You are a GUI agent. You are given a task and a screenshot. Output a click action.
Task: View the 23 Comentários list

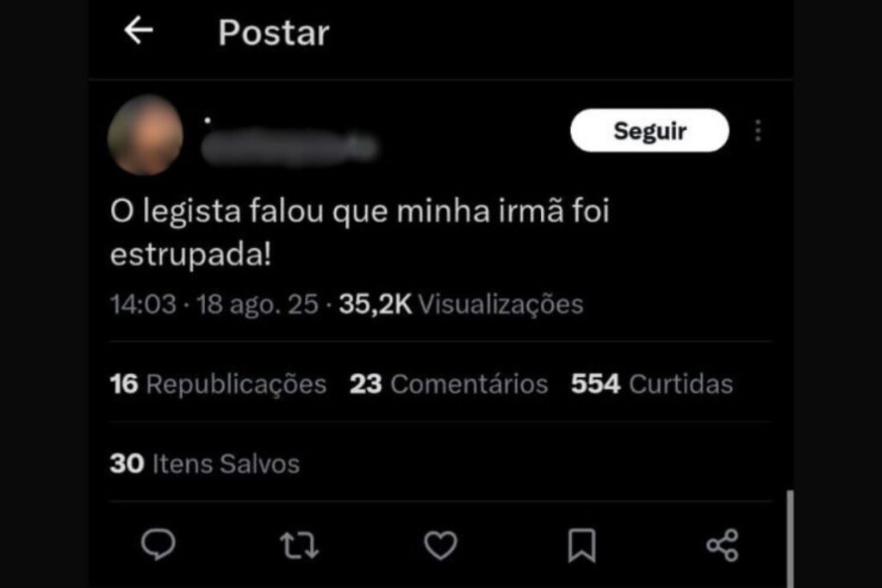448,385
